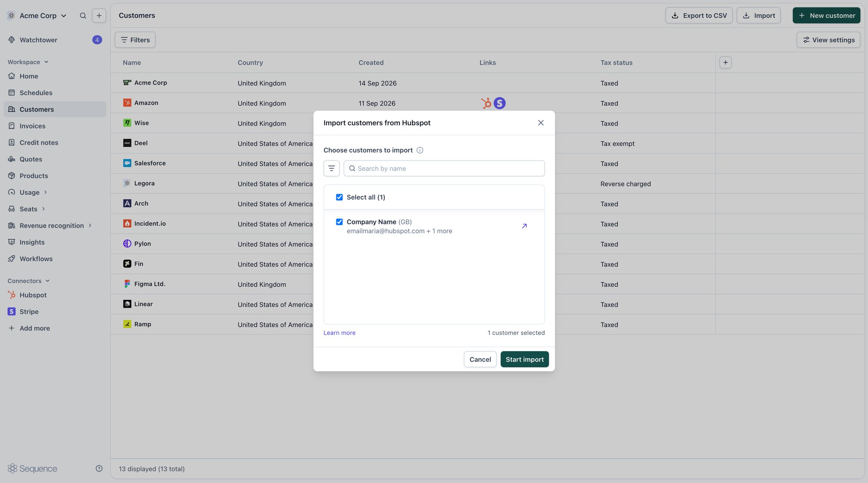
Task: Add a new column with the plus icon
Action: pyautogui.click(x=725, y=62)
